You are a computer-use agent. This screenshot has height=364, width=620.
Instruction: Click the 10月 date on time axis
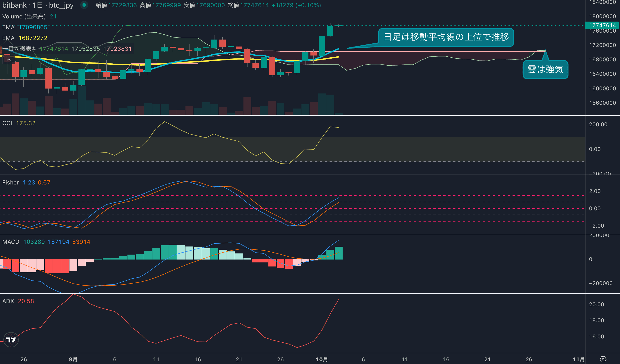click(322, 359)
